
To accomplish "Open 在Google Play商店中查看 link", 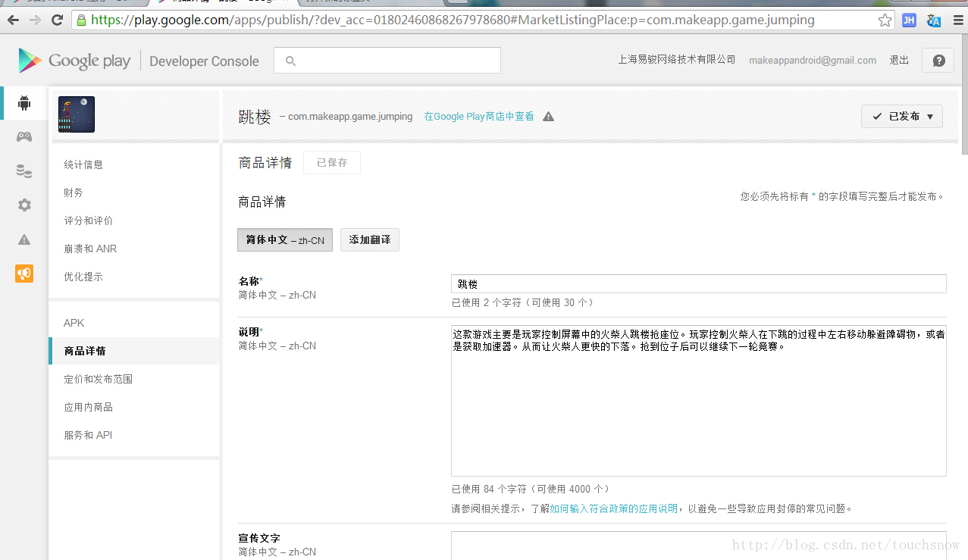I will (479, 117).
